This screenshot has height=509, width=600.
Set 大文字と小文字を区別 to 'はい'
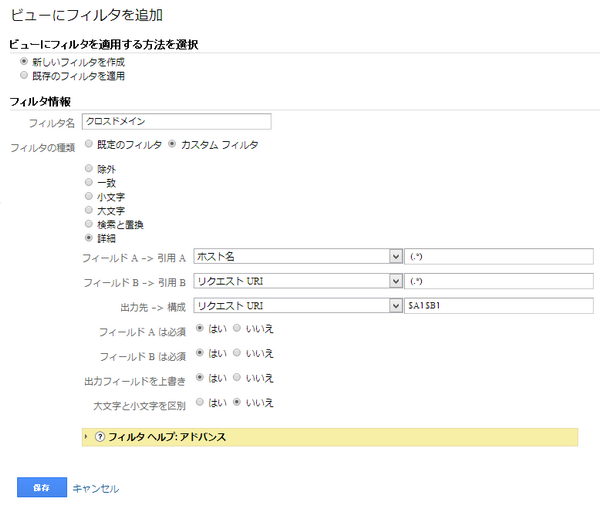(x=200, y=402)
